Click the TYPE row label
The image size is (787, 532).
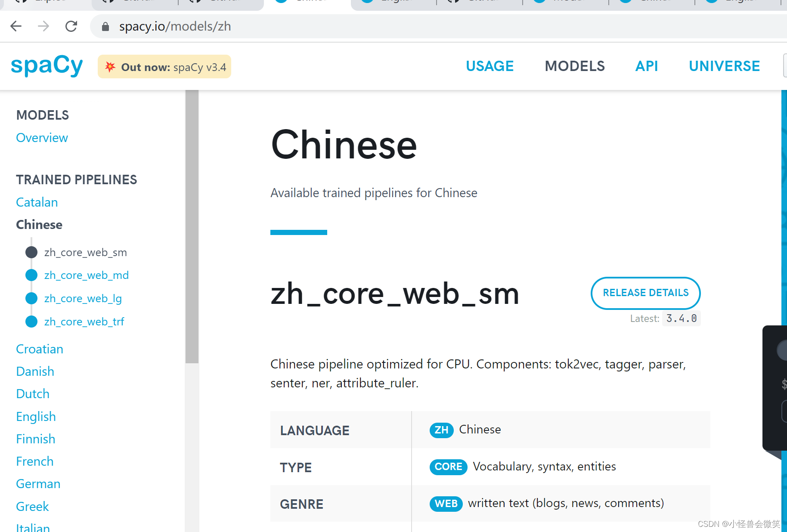(296, 467)
